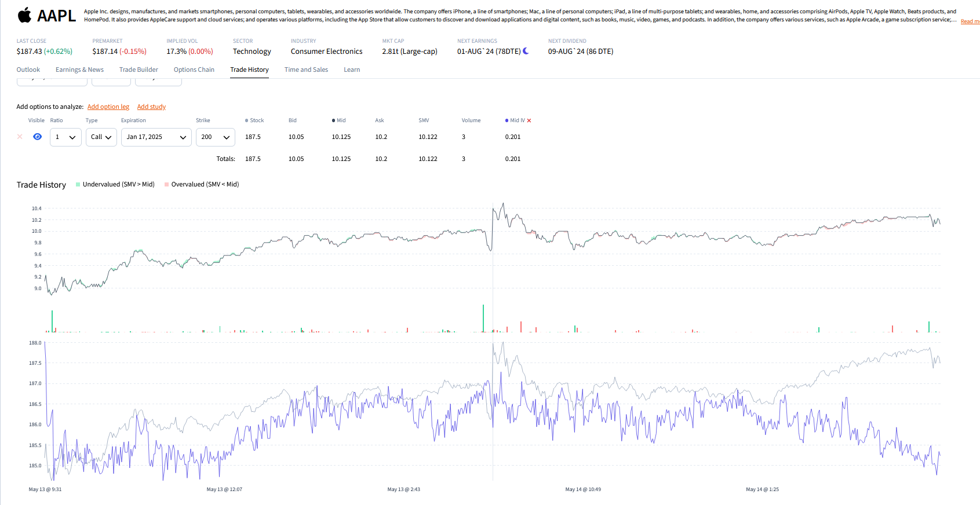Click the 10.4 price axis label
This screenshot has width=980, height=505.
[x=37, y=208]
